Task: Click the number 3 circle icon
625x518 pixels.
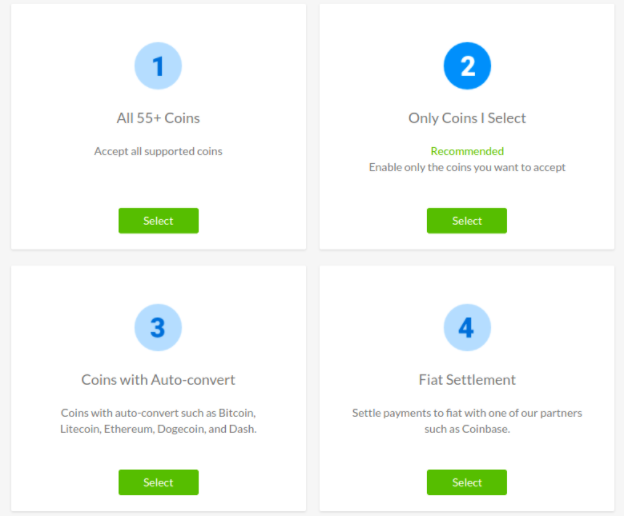Action: pyautogui.click(x=158, y=328)
